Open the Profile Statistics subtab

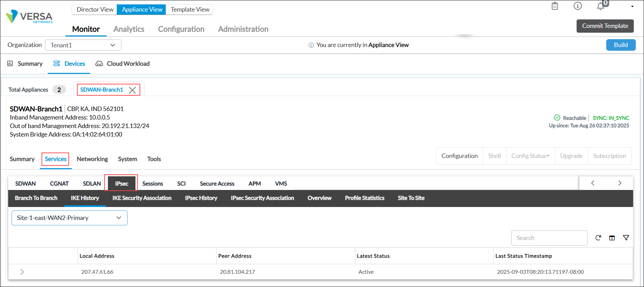click(x=365, y=198)
